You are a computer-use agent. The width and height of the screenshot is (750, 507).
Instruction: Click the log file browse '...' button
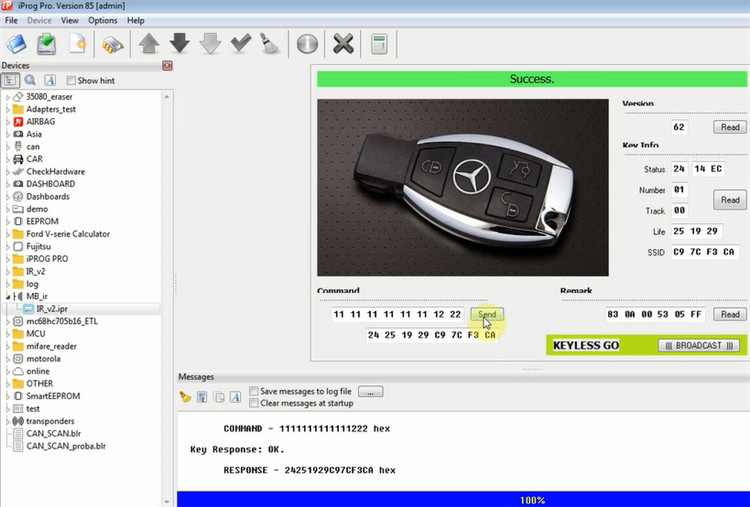pos(370,392)
